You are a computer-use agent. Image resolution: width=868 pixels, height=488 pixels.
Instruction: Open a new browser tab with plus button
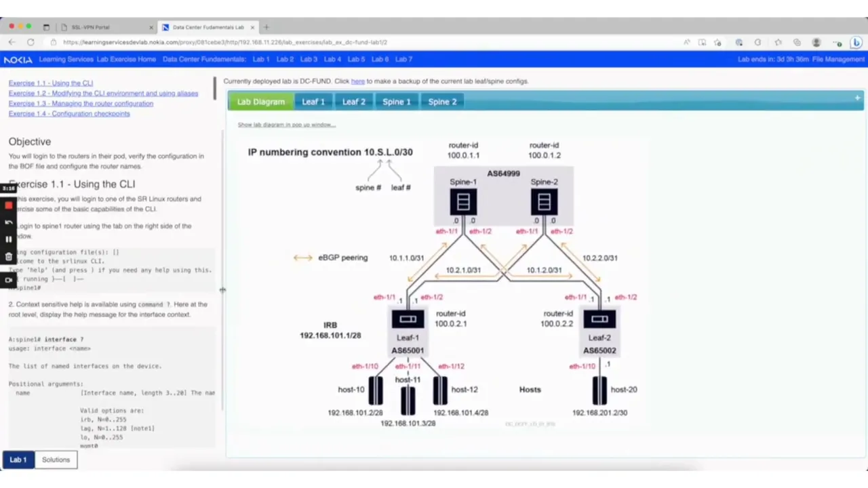[267, 27]
